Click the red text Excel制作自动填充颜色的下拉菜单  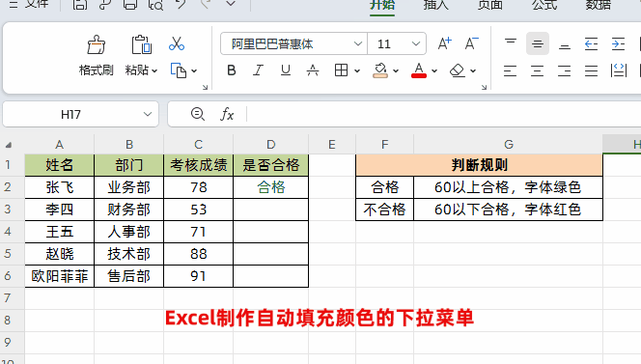320,318
